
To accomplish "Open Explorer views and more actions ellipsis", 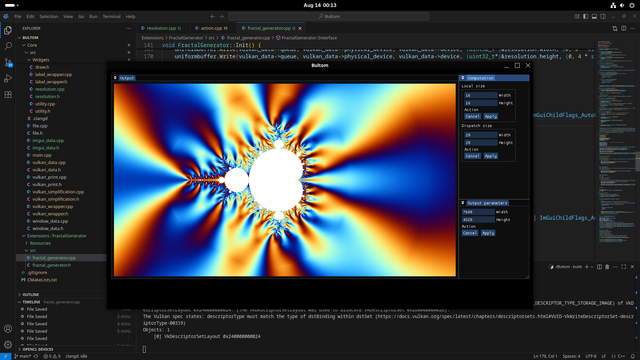I will click(129, 29).
